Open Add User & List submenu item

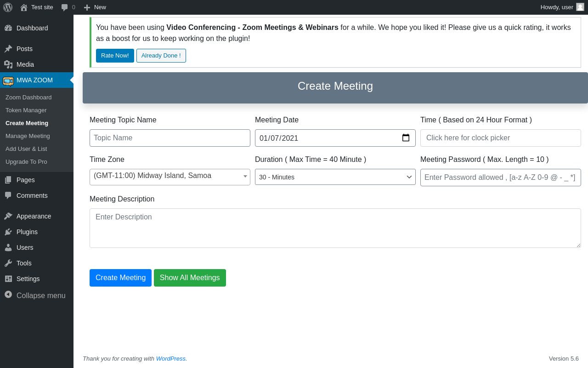26,149
